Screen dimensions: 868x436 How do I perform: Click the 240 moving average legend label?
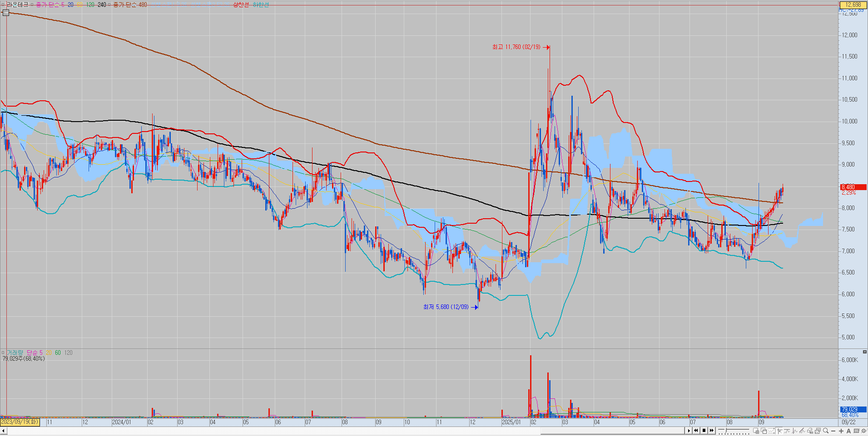click(x=102, y=5)
